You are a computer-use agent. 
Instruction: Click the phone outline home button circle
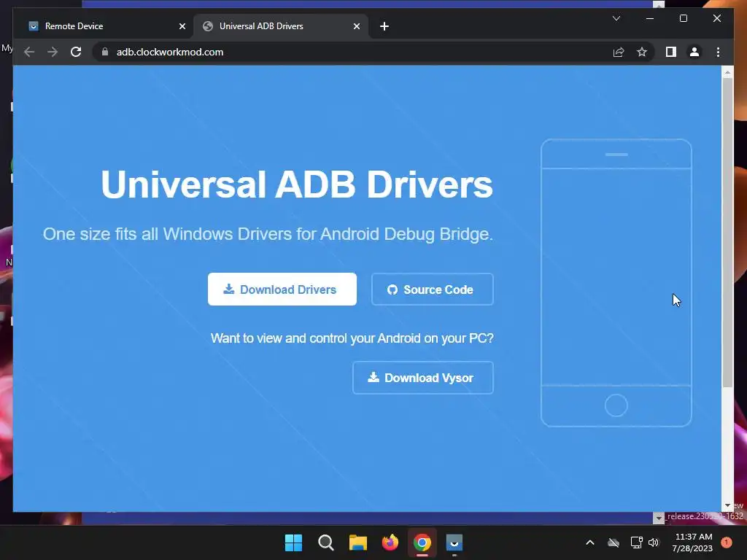click(x=616, y=405)
